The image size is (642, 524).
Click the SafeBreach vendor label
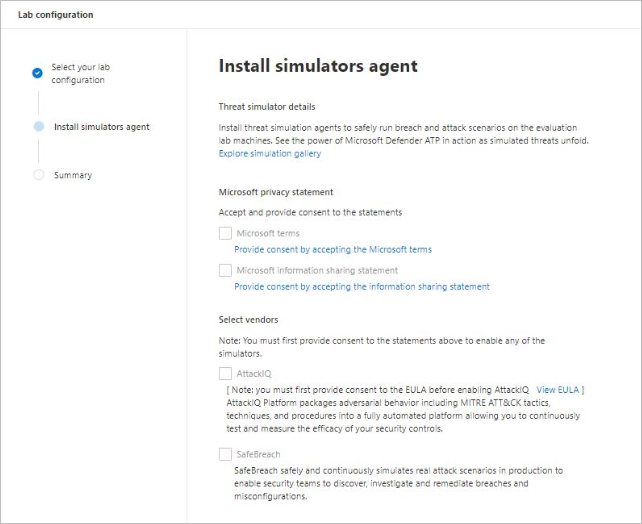click(258, 454)
